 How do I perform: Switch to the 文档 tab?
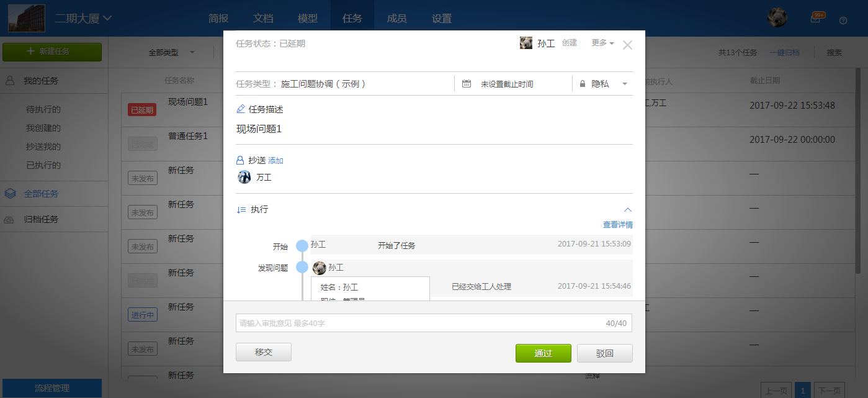coord(263,19)
